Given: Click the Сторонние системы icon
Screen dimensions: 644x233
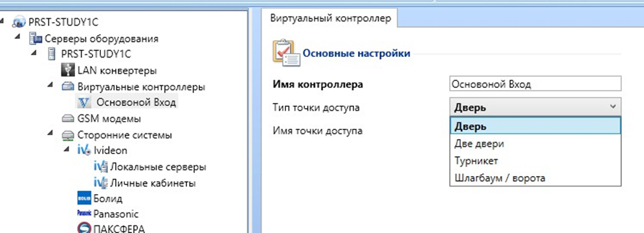Looking at the screenshot, I should tap(68, 135).
